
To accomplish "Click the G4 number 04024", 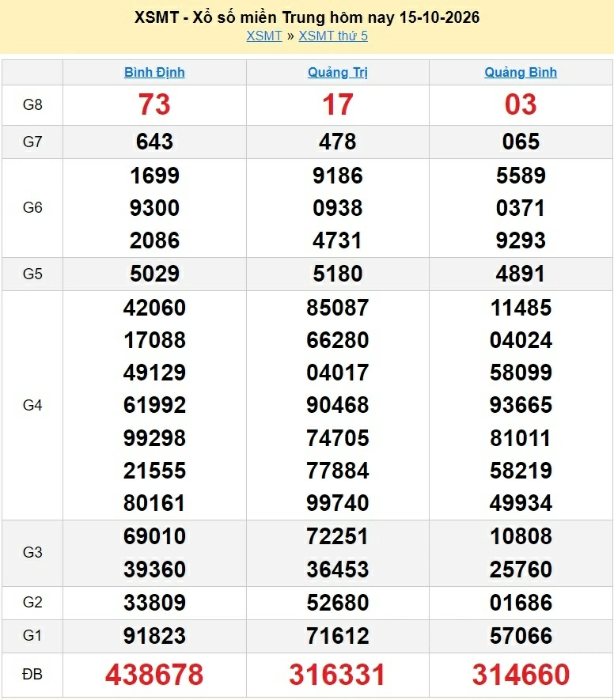I will pos(521,341).
